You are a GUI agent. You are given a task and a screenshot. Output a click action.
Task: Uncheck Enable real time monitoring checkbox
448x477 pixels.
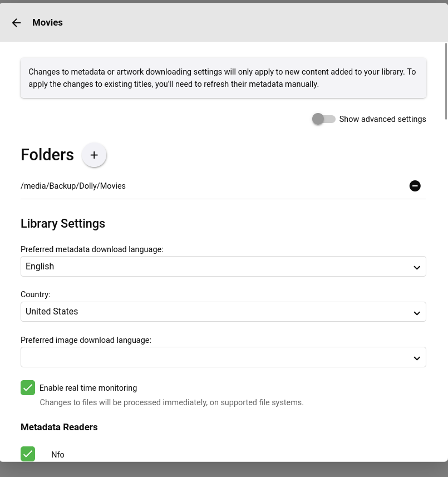click(28, 388)
